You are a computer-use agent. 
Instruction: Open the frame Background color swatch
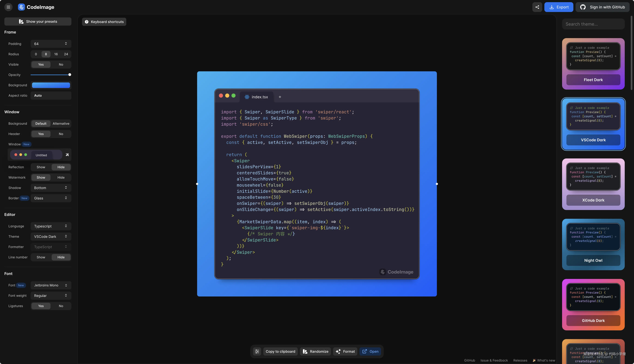(x=51, y=85)
